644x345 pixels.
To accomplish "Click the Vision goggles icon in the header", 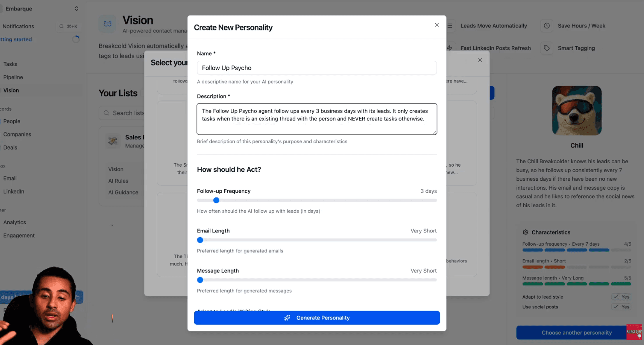I will point(107,23).
